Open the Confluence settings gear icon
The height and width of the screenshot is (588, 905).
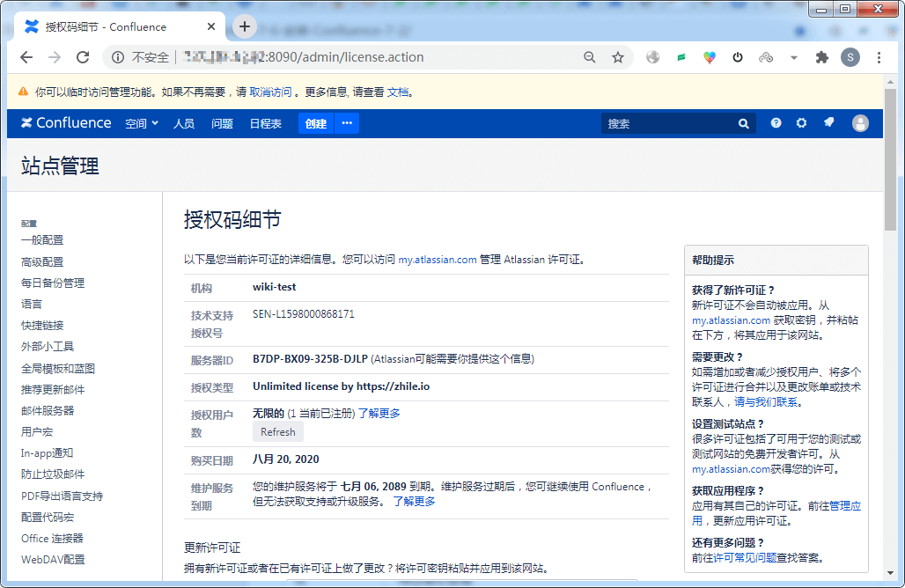pos(801,123)
